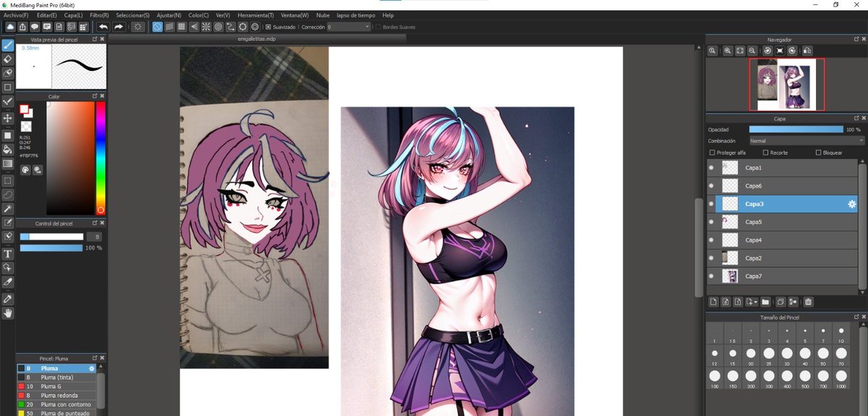
Task: Add a new layer with page icon
Action: point(712,302)
